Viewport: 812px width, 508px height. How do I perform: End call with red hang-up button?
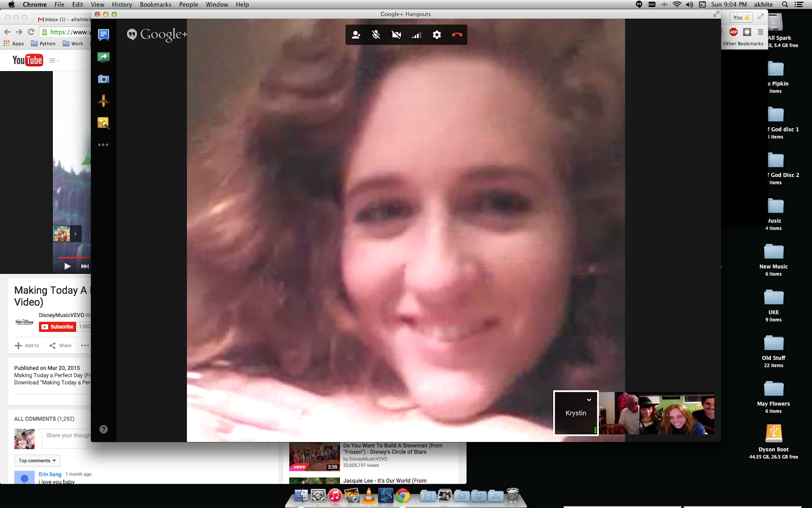(457, 35)
